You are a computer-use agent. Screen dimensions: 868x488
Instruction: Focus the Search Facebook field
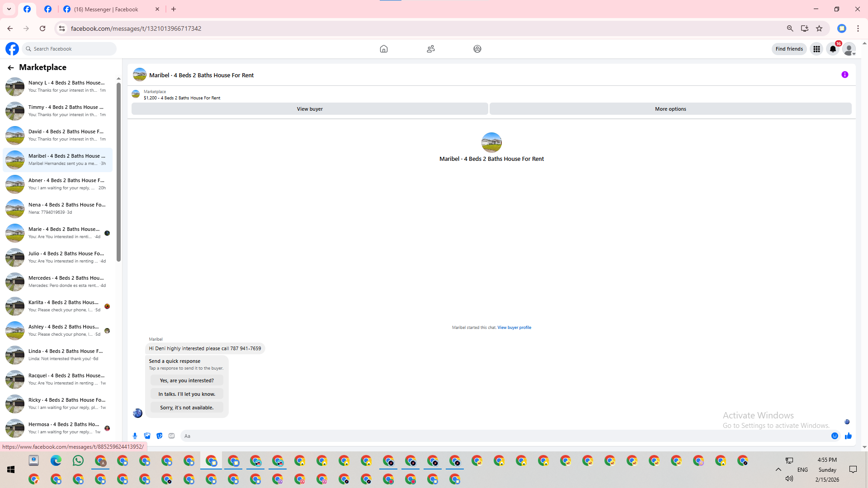coord(69,49)
